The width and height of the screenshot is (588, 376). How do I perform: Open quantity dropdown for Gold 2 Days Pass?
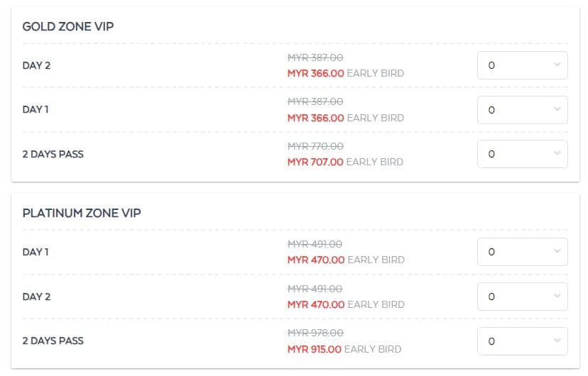[x=523, y=154]
